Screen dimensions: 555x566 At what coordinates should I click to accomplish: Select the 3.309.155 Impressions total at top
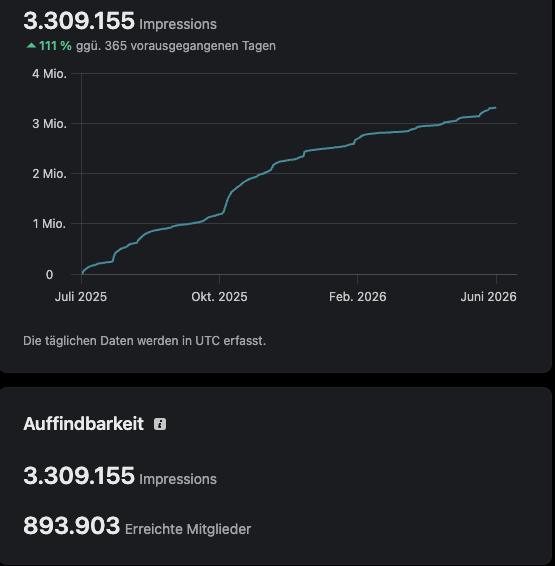click(x=120, y=21)
